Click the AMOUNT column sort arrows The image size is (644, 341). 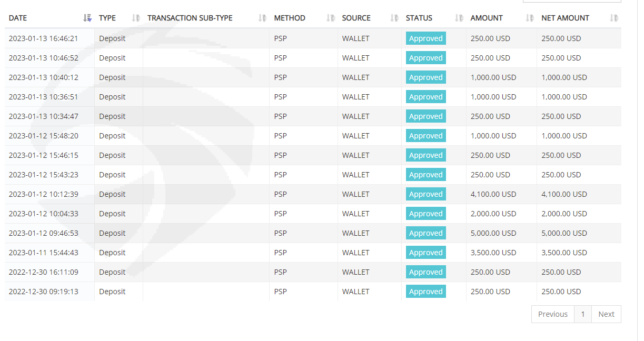coord(530,18)
